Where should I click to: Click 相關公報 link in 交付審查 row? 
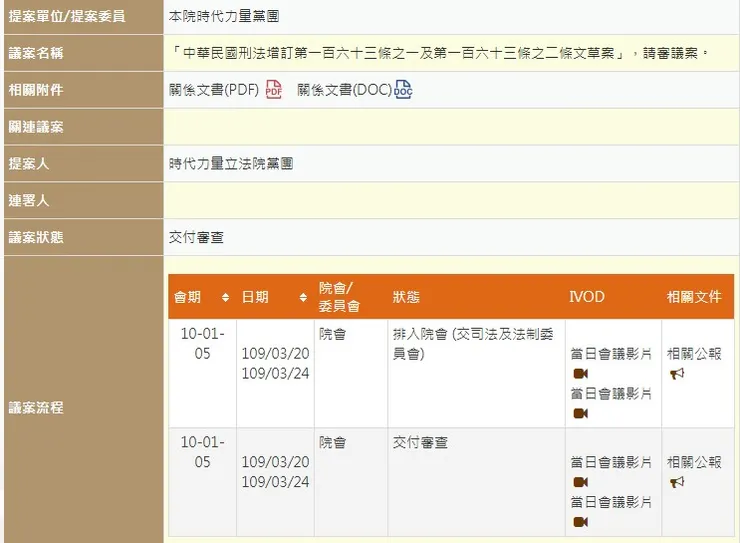click(694, 462)
